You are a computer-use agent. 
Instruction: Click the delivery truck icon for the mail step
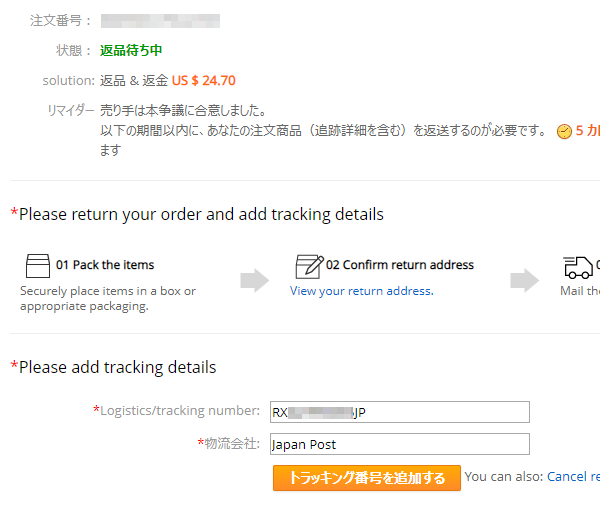coord(578,267)
